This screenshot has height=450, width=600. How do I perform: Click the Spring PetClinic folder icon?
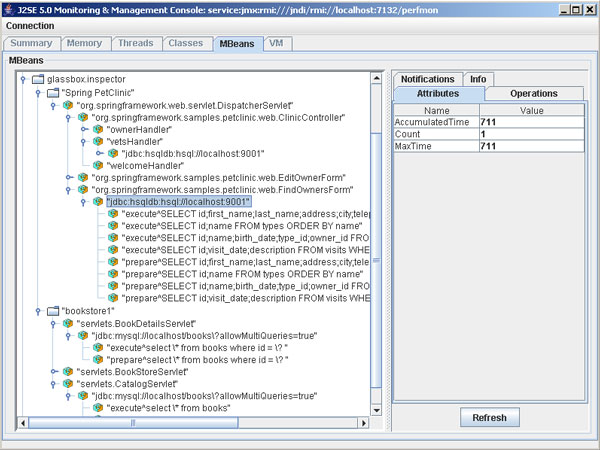point(53,92)
